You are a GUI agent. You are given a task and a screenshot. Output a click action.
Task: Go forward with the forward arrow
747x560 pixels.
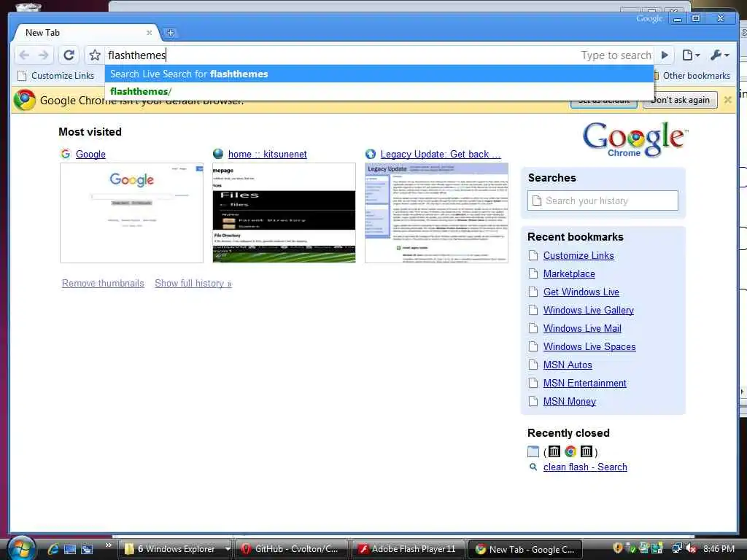click(43, 55)
